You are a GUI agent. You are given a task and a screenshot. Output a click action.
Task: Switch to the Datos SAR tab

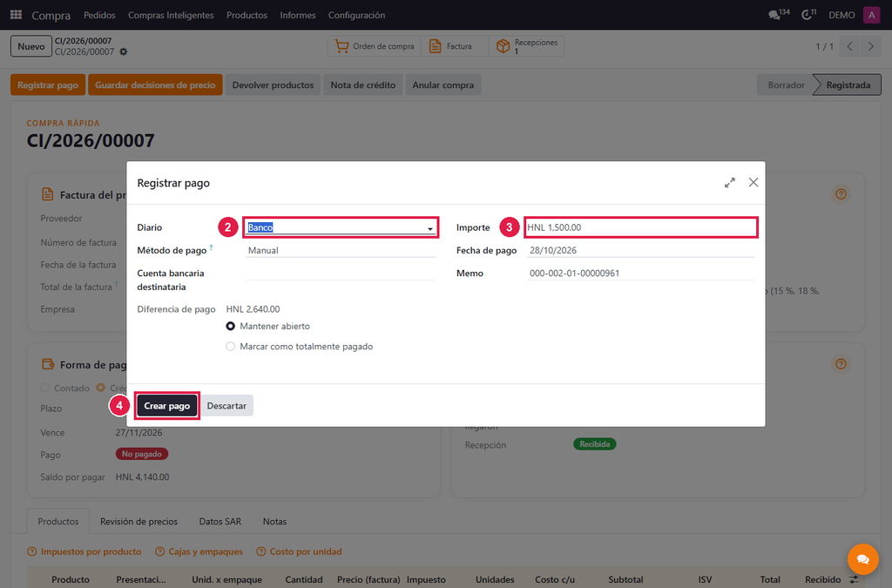coord(220,522)
